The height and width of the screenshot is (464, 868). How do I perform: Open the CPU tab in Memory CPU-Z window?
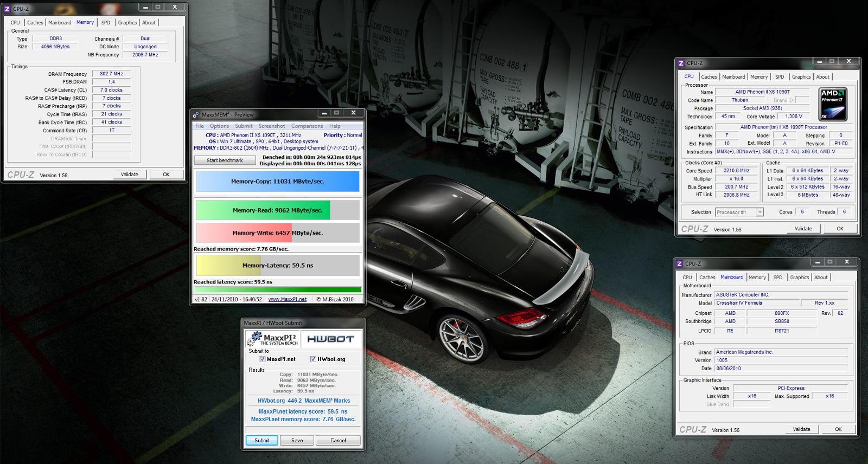click(x=15, y=22)
